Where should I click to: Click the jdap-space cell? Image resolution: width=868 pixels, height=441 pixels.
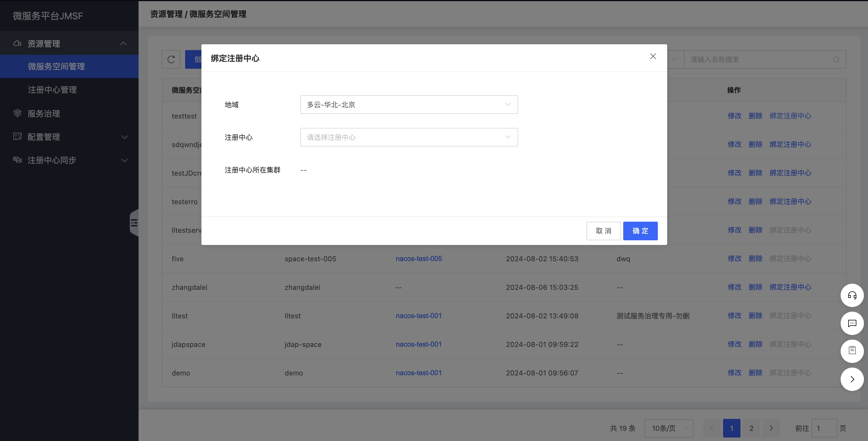pos(303,345)
